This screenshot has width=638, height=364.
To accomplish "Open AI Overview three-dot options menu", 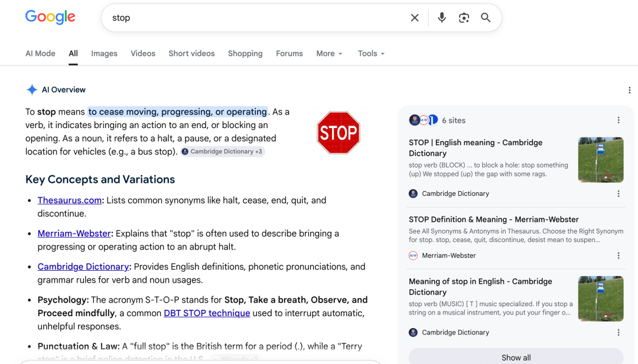I will coord(630,90).
